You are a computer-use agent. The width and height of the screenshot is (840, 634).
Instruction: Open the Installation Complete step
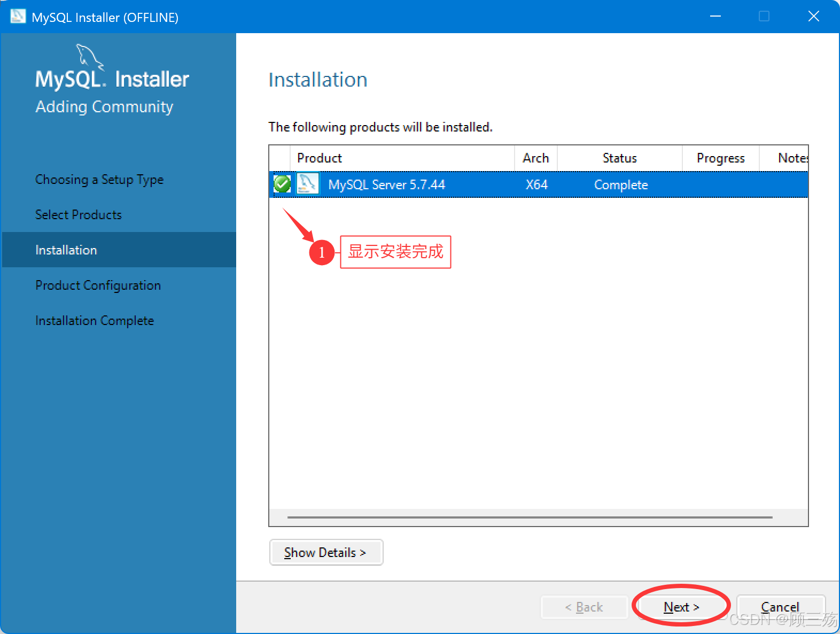tap(95, 321)
